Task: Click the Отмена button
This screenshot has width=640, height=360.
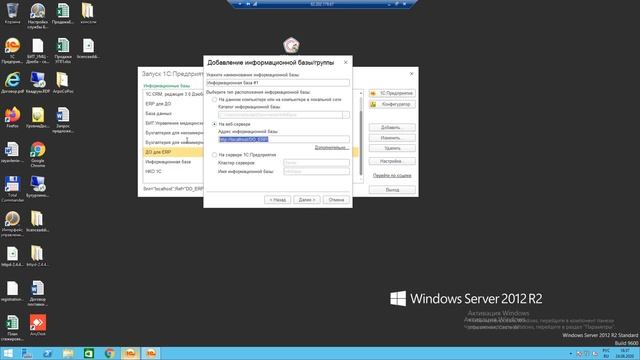Action: click(x=336, y=200)
